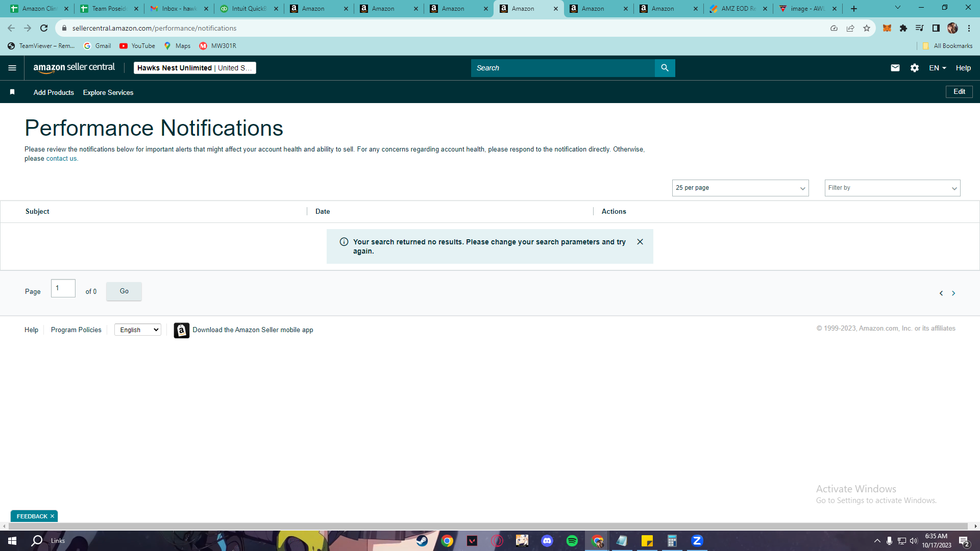Click the Help link in header
This screenshot has height=551, width=980.
pos(963,68)
